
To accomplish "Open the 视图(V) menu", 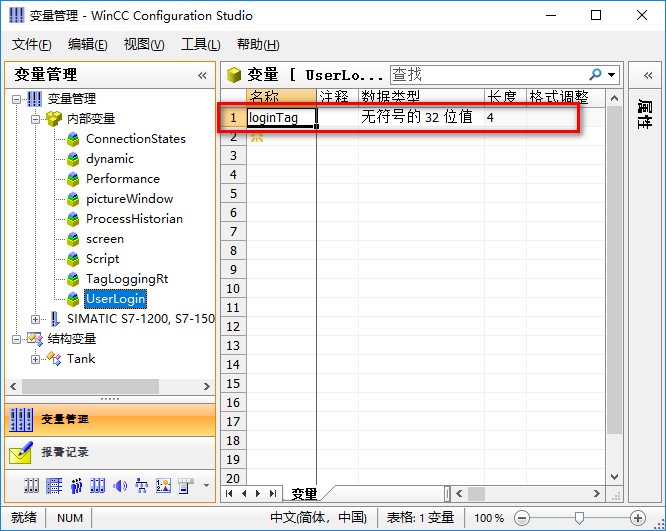I will 144,44.
